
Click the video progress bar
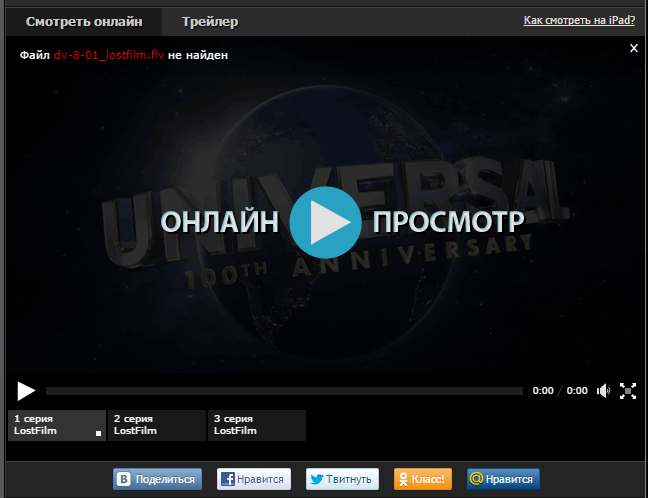(284, 391)
